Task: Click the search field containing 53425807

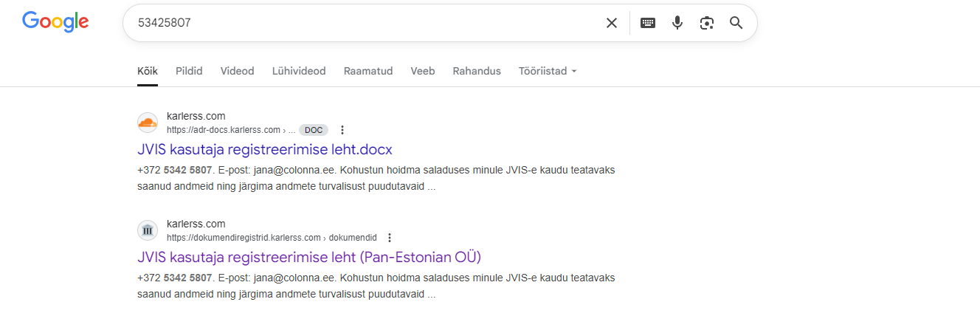Action: coord(362,23)
